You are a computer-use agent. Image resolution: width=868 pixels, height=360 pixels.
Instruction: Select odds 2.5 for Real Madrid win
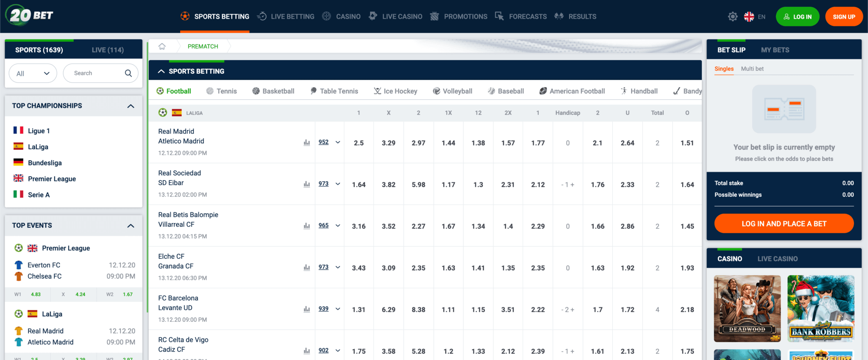coord(359,143)
